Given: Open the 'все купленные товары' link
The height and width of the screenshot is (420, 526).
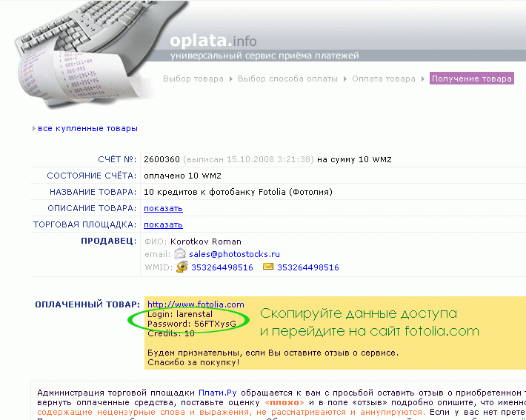Looking at the screenshot, I should [x=87, y=128].
